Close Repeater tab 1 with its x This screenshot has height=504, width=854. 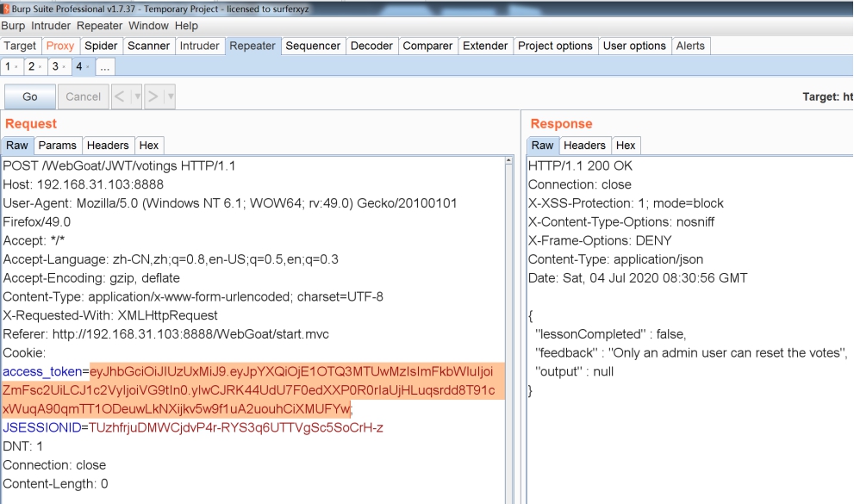point(16,67)
